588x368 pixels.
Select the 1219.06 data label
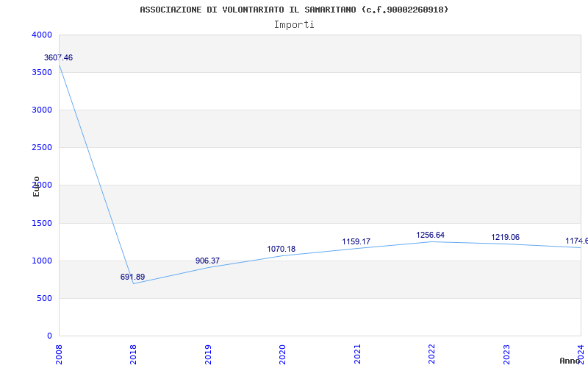(x=506, y=237)
